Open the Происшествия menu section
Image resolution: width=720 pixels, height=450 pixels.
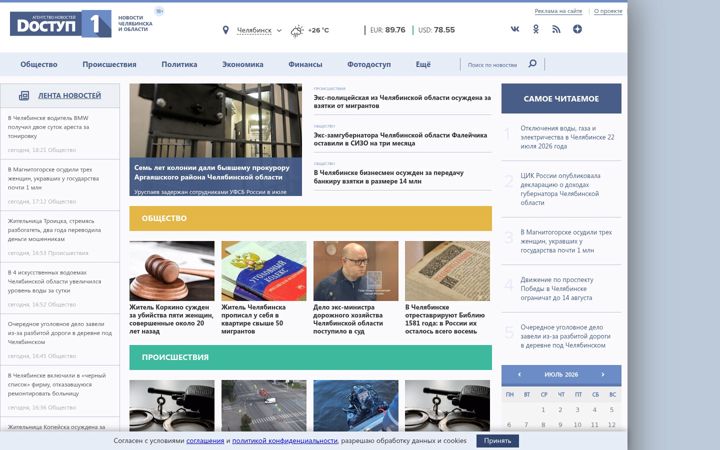(109, 64)
